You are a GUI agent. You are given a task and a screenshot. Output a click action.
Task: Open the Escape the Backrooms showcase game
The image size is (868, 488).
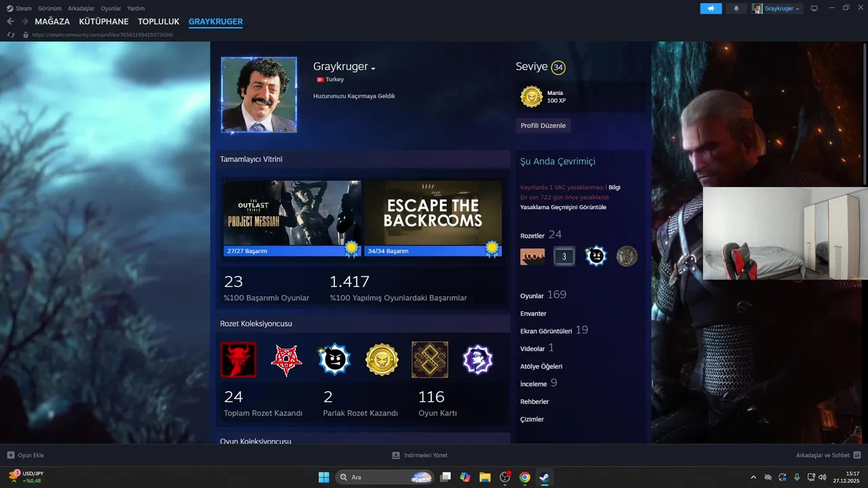[433, 212]
